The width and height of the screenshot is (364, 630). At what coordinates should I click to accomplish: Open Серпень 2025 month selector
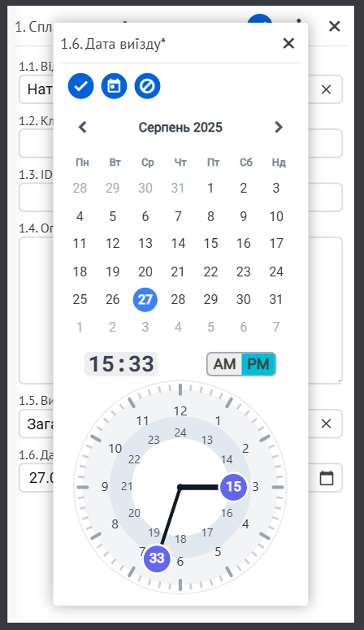[180, 128]
